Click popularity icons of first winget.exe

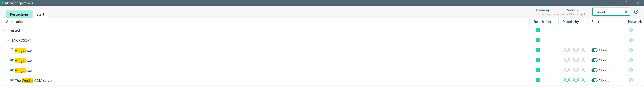[x=574, y=50]
